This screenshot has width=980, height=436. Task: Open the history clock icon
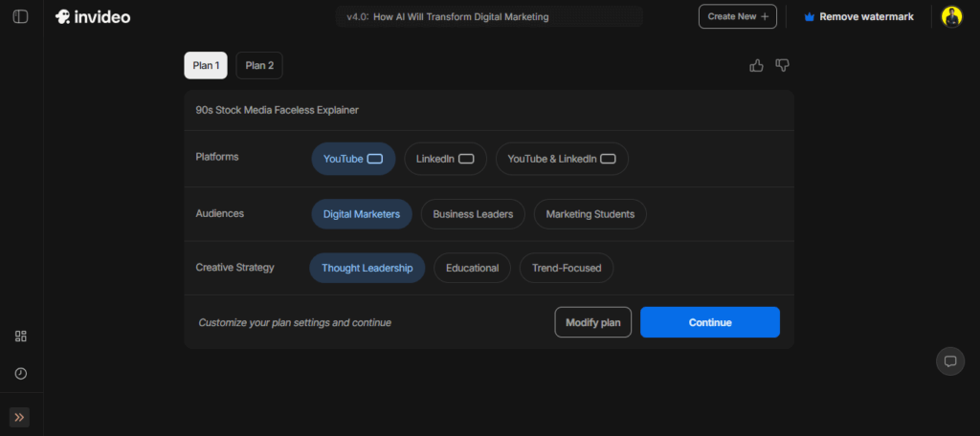21,373
